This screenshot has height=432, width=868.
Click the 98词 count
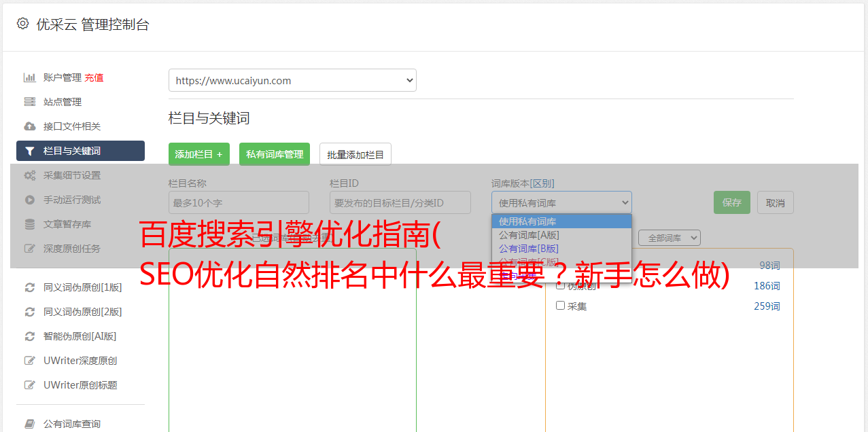(769, 266)
